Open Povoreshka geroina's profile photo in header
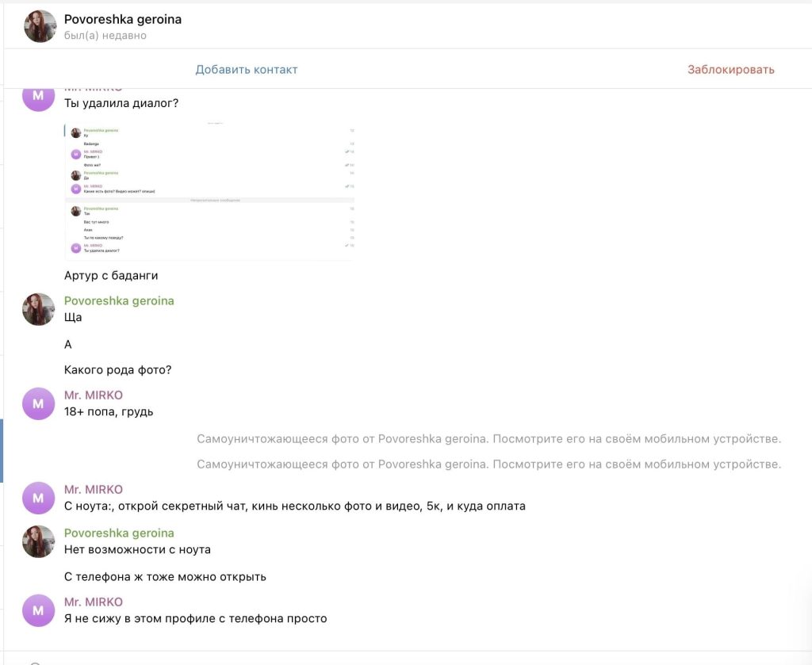Screen dimensions: 812x665 click(x=40, y=26)
